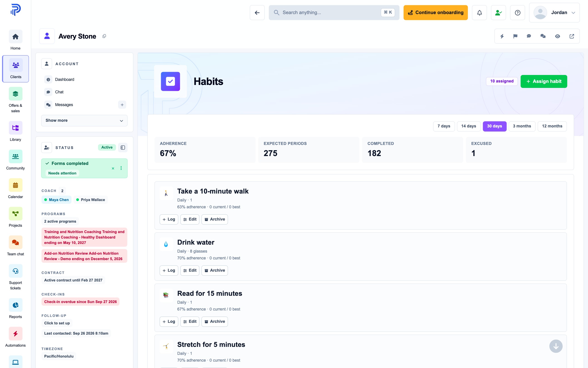Open the Community section

tap(15, 160)
